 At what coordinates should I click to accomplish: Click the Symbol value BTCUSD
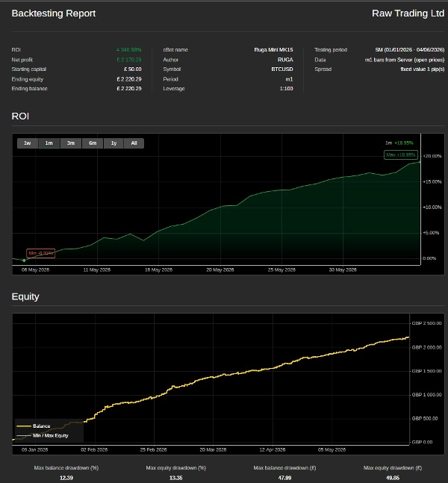[x=282, y=69]
